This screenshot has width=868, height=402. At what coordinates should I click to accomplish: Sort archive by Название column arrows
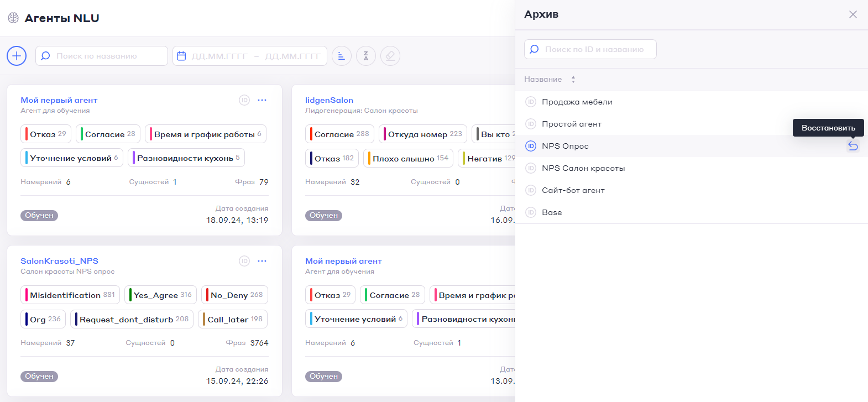(573, 80)
